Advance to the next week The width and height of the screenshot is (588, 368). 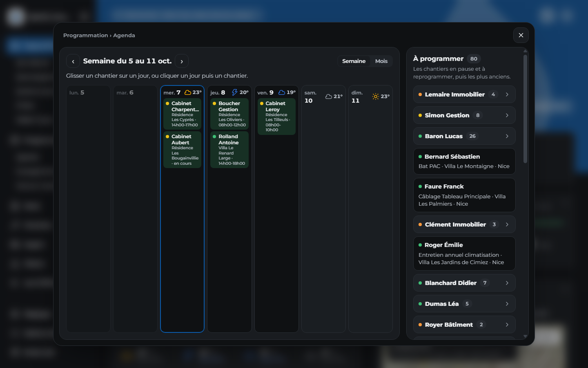(x=182, y=61)
